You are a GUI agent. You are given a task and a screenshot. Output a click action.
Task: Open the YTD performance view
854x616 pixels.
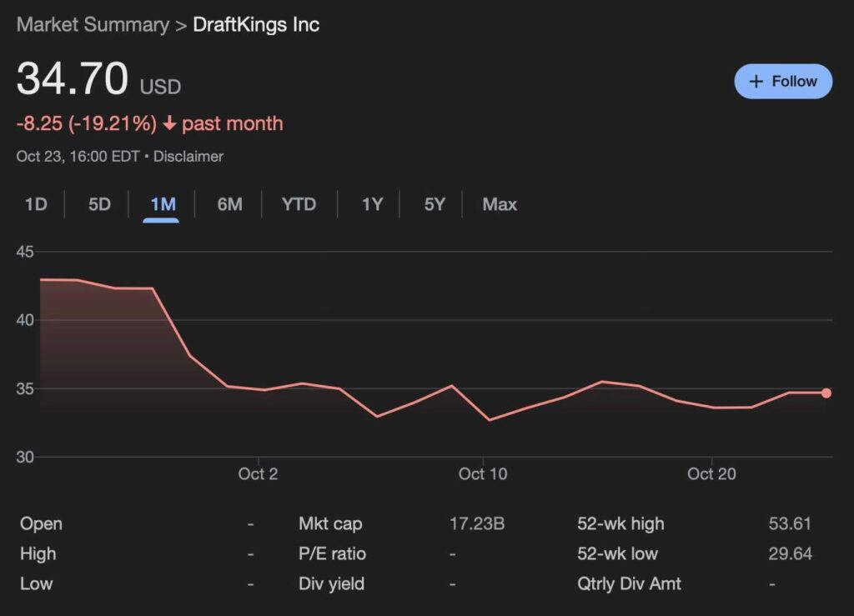(x=299, y=203)
